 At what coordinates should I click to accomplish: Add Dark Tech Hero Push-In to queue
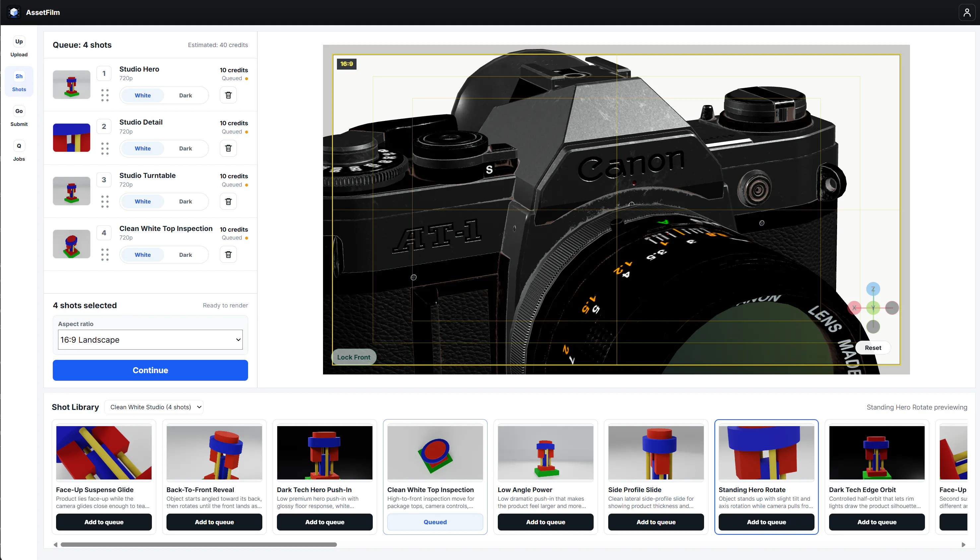pyautogui.click(x=324, y=522)
